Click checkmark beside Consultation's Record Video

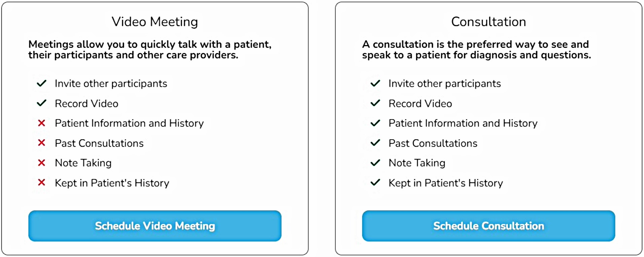(375, 103)
